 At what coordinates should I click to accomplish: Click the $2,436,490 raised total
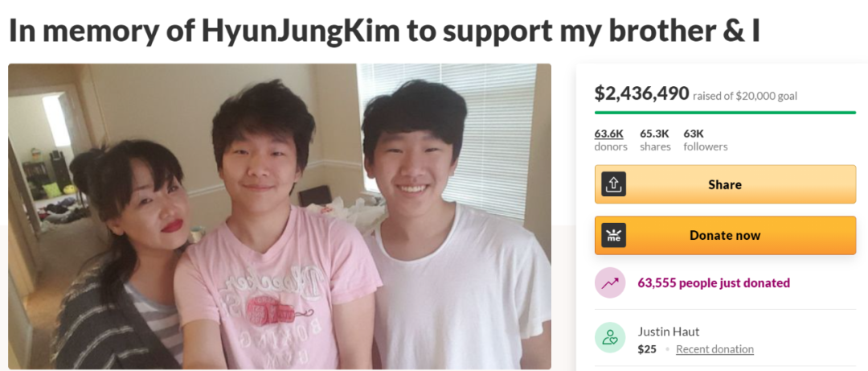(641, 93)
